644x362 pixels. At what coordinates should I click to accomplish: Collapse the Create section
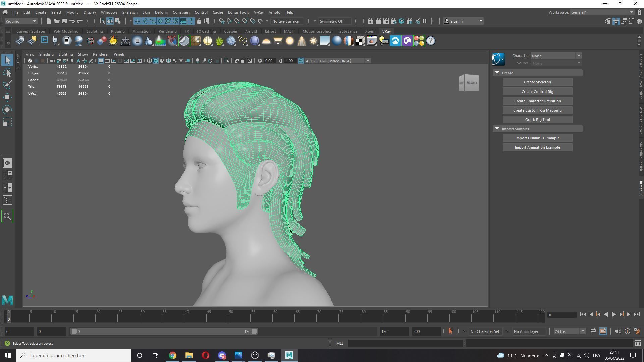point(497,73)
